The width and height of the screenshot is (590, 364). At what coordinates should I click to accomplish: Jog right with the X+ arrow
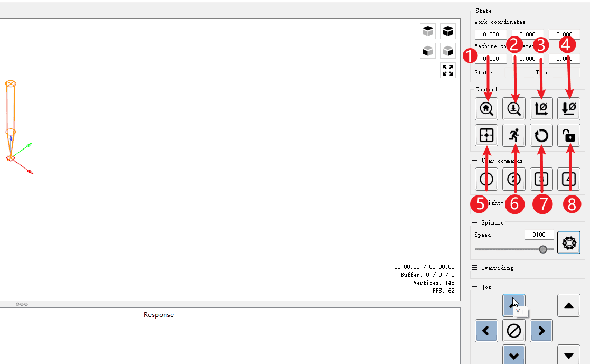541,331
